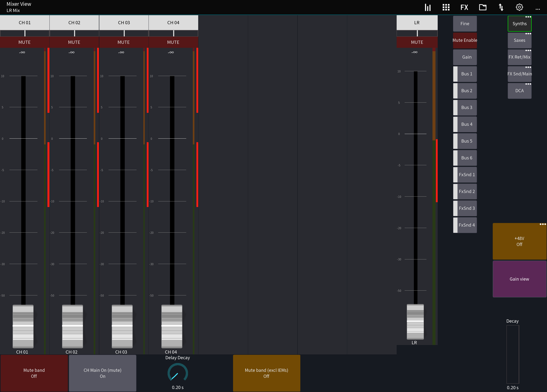Open options dots on the Synths group
Screen dimensions: 547x392
pyautogui.click(x=529, y=17)
